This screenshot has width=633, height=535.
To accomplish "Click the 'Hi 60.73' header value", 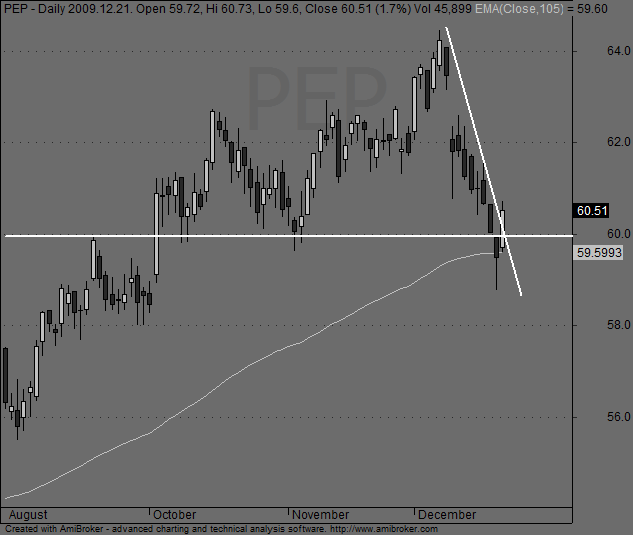I will pos(230,8).
